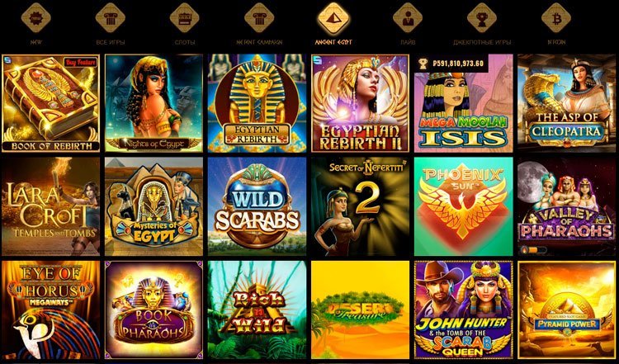Screen dimensions: 619x364
Task: Select the Ancient Egypt pyramid icon
Action: point(333,18)
